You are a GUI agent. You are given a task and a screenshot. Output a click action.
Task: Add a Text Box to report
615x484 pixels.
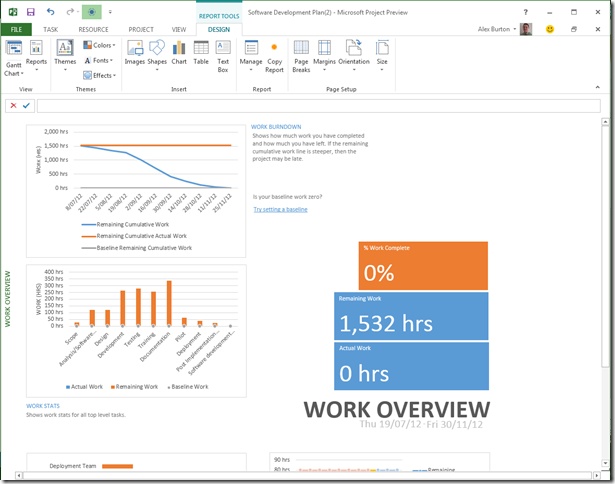pyautogui.click(x=223, y=55)
